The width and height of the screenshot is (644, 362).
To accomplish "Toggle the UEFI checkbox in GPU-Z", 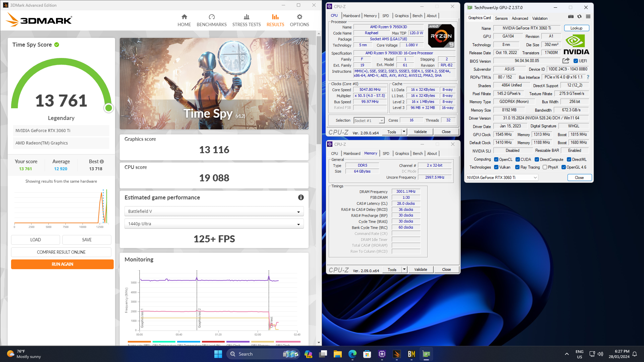I will click(576, 61).
